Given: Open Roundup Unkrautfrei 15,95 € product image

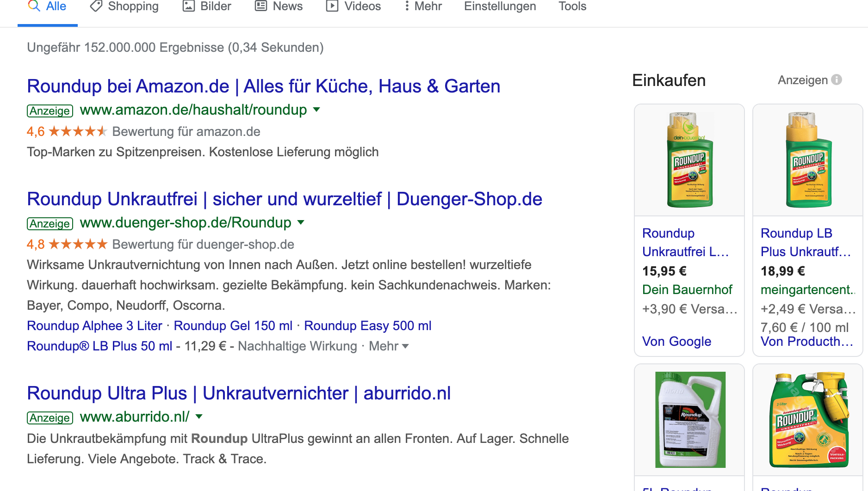Looking at the screenshot, I should [x=689, y=160].
